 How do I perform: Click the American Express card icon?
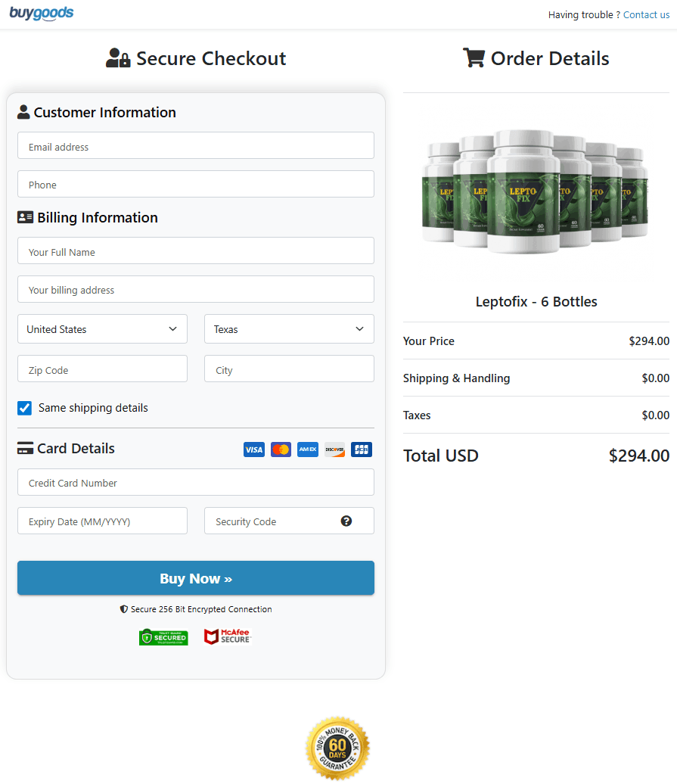[x=308, y=450]
